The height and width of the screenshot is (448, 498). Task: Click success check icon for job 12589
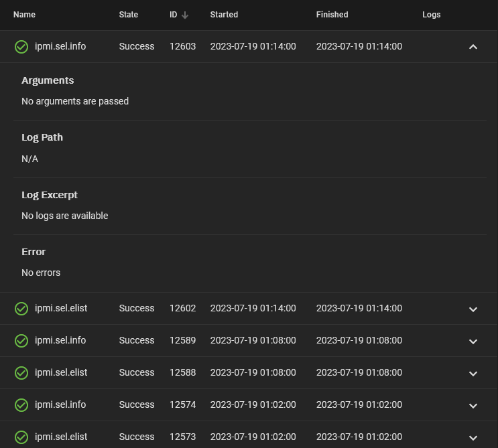(21, 341)
